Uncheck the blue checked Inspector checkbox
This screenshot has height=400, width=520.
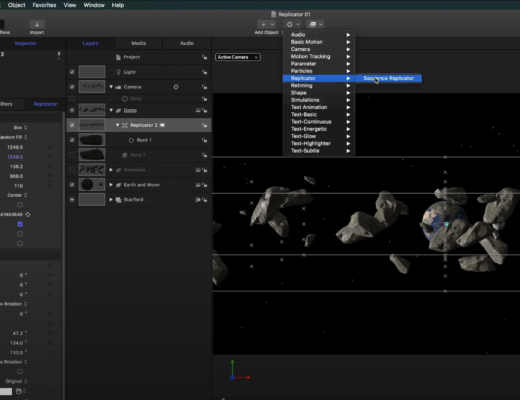(20, 224)
